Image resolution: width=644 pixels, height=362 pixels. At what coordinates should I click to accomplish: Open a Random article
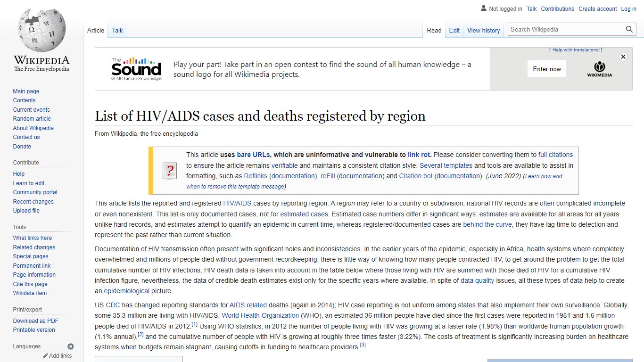(x=32, y=119)
